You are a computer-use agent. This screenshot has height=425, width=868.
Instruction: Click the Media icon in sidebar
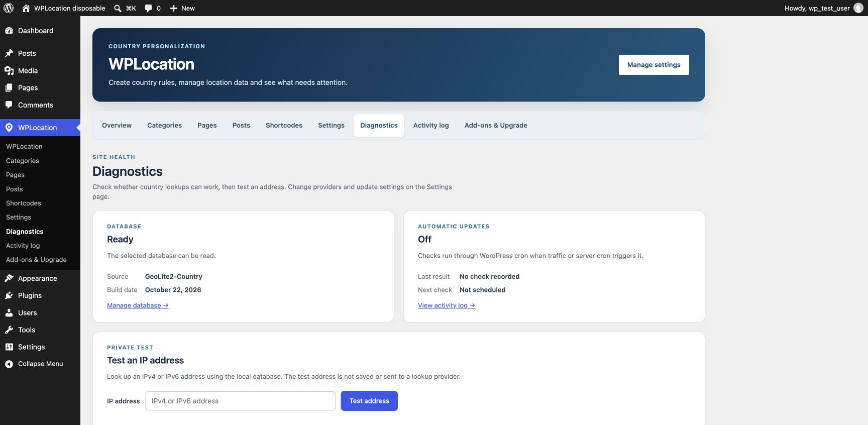[x=9, y=71]
